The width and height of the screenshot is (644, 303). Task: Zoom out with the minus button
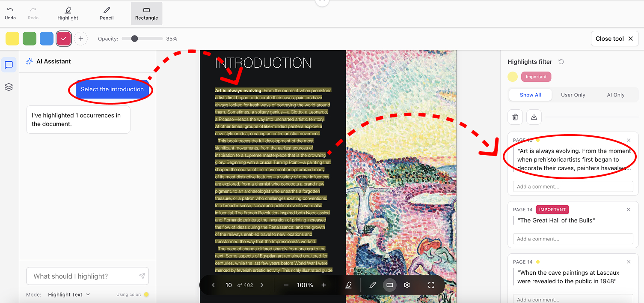pos(286,285)
